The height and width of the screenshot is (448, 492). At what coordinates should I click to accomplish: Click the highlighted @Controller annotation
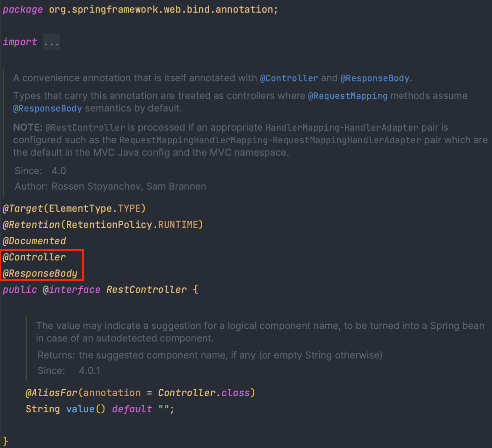tap(34, 257)
